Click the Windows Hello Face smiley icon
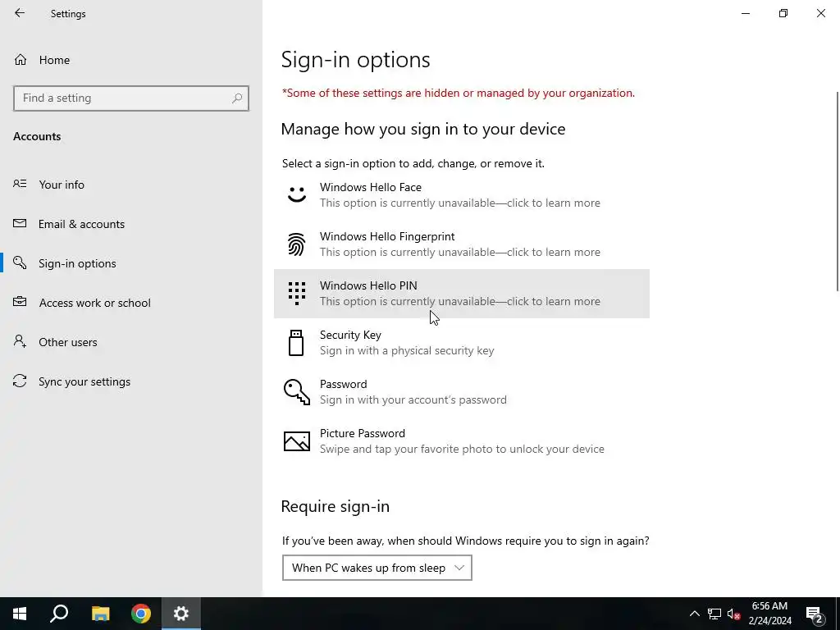 [297, 194]
